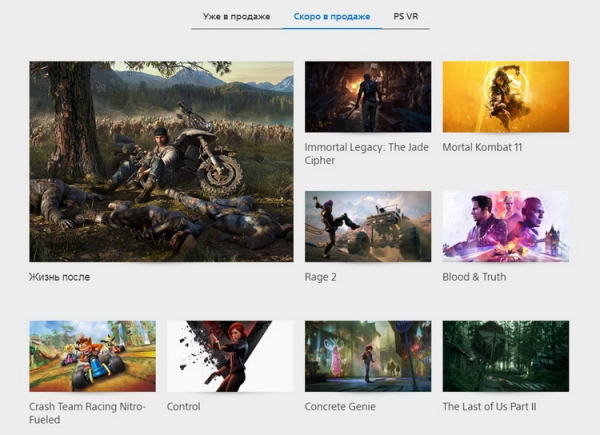Switch to the «Уже в продаже» tab
Screen dimensions: 600x435
click(x=236, y=16)
